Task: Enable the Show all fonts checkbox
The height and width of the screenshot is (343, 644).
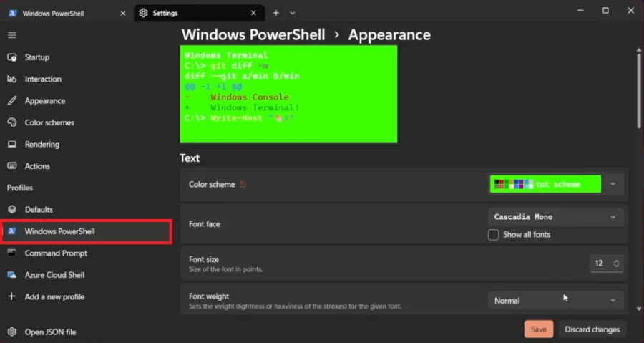Action: (493, 235)
